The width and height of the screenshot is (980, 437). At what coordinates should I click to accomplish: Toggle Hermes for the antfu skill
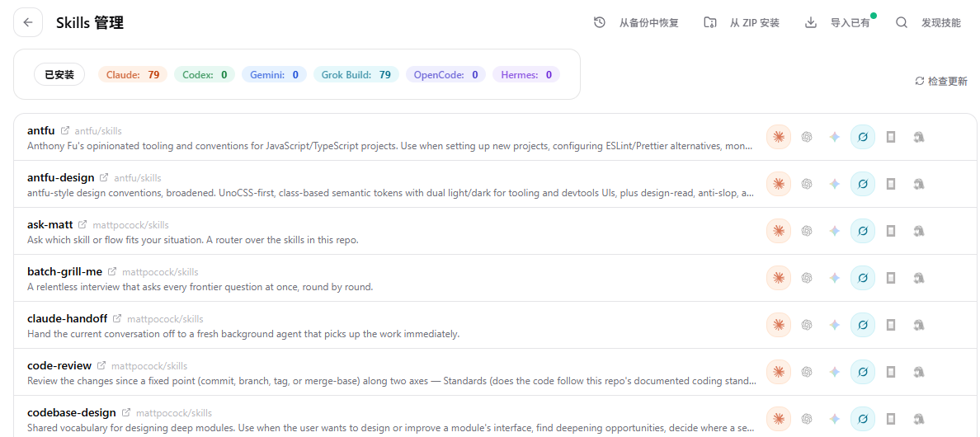pos(919,138)
